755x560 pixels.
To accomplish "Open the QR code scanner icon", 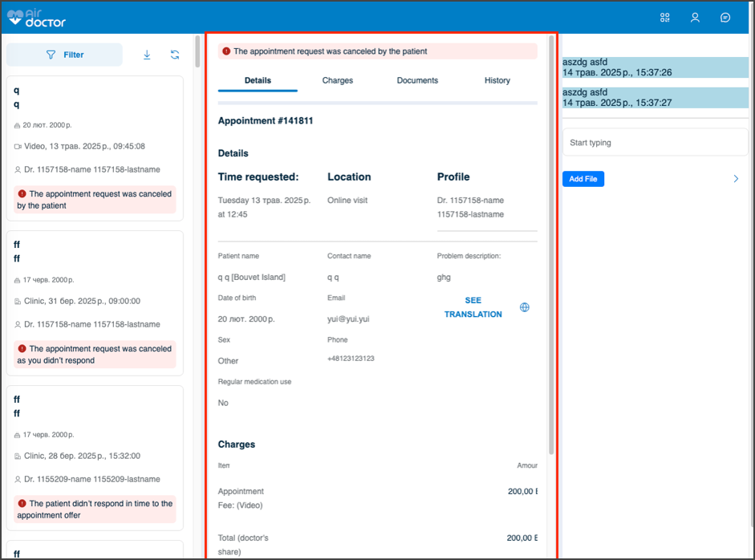I will click(x=664, y=18).
